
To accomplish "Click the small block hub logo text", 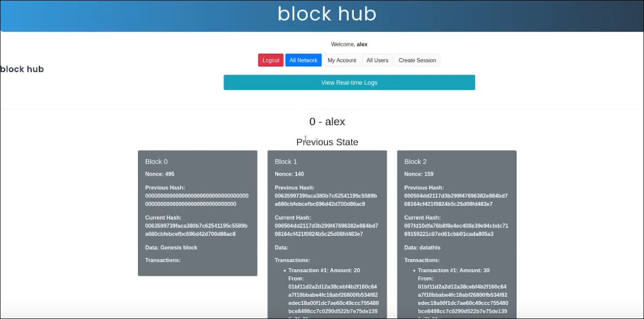I will pos(22,69).
